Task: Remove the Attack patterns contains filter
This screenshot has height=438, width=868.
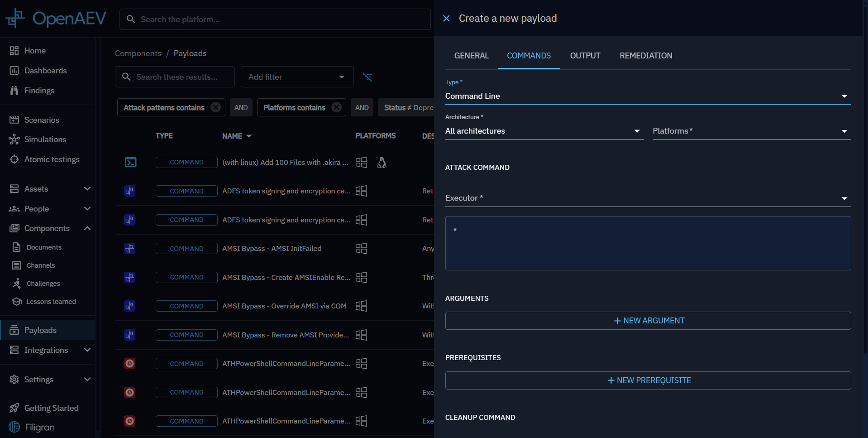Action: (216, 107)
